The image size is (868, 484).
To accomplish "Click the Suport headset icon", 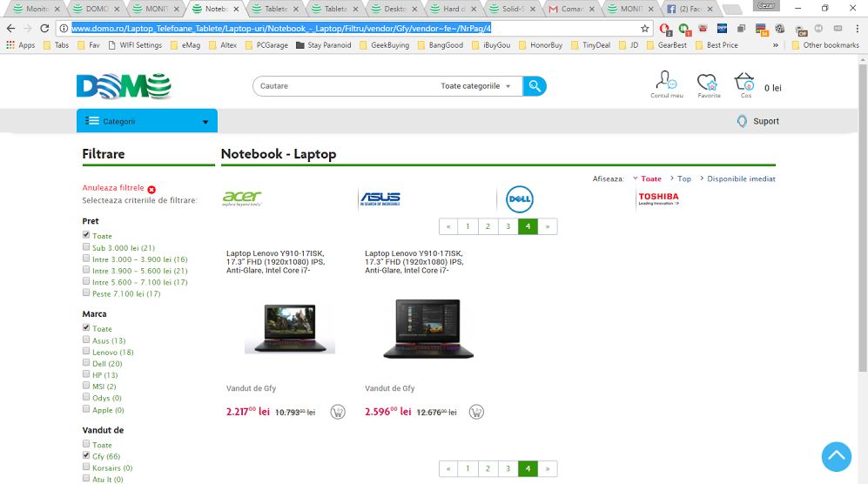I will 742,121.
